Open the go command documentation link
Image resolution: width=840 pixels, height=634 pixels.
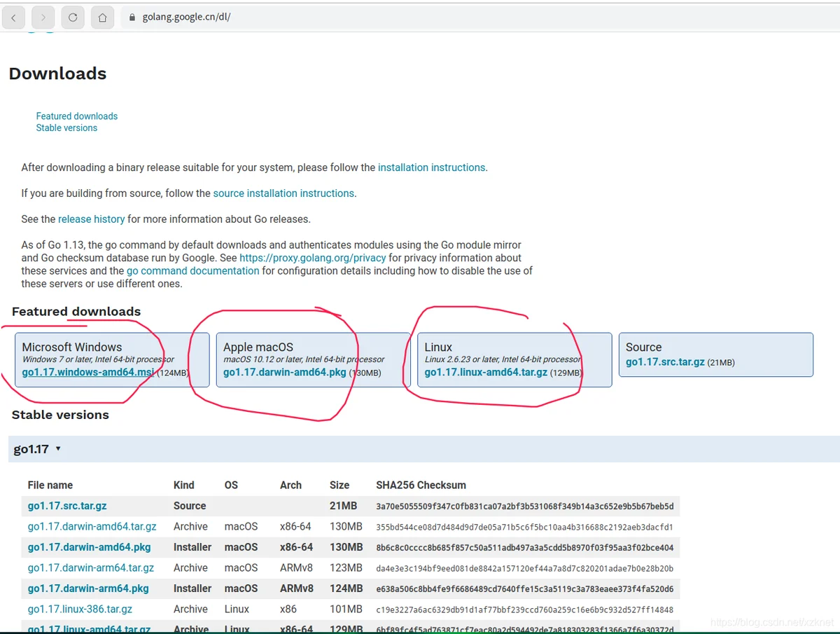tap(193, 271)
